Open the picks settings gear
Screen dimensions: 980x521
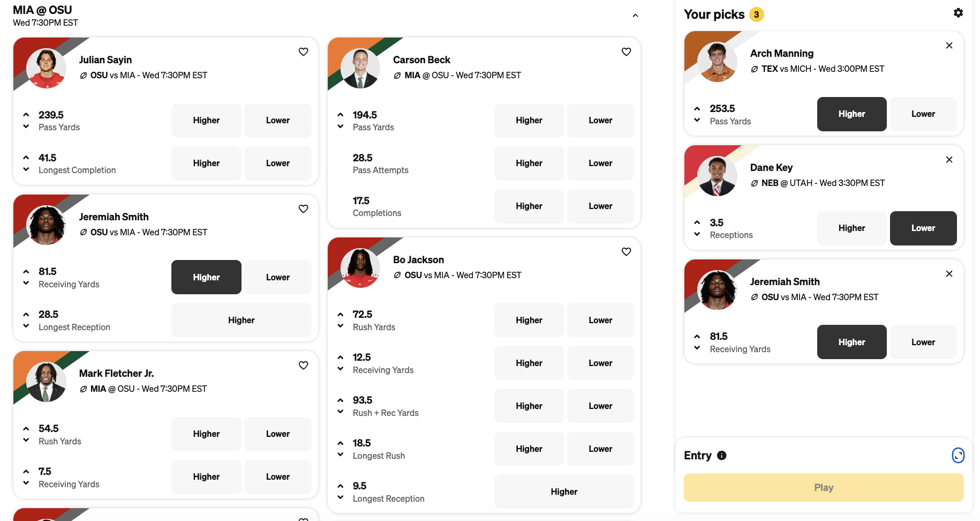958,13
